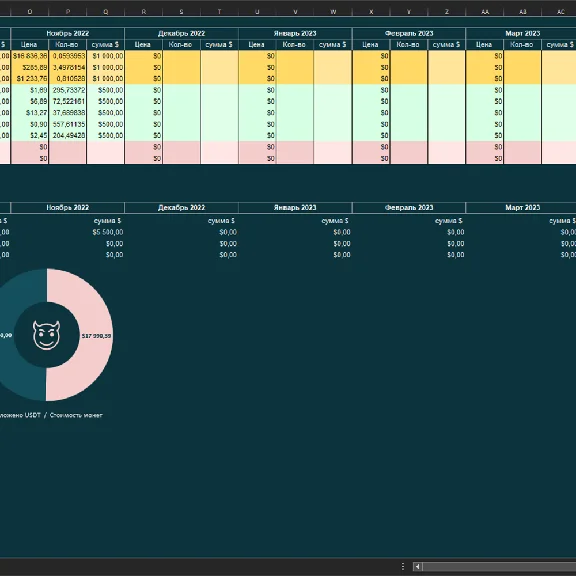Select first $1 000,00 cell in November sum column
The height and width of the screenshot is (576, 576).
[x=105, y=56]
